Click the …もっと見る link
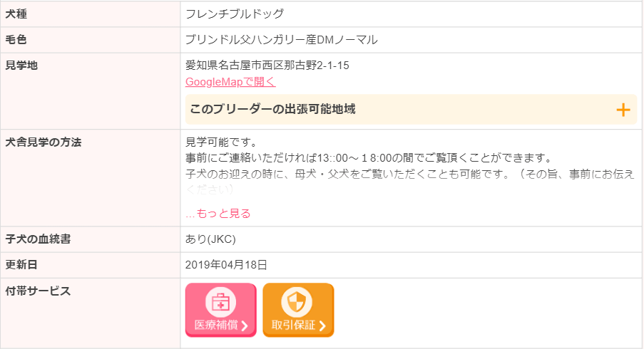Viewport: 644px width, 349px height. (218, 213)
